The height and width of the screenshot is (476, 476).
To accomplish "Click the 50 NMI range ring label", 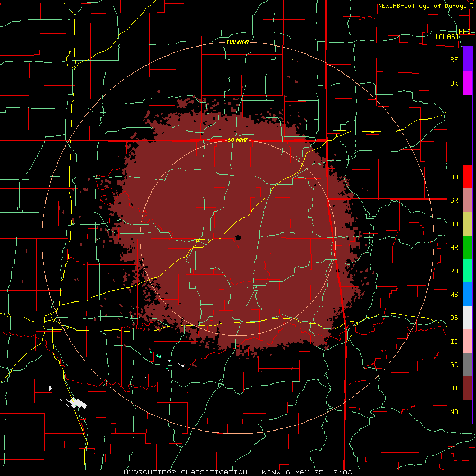I will 237,140.
